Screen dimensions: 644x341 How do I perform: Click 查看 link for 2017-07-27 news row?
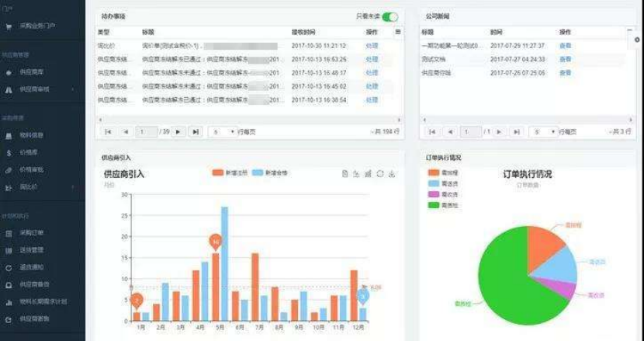tap(565, 59)
